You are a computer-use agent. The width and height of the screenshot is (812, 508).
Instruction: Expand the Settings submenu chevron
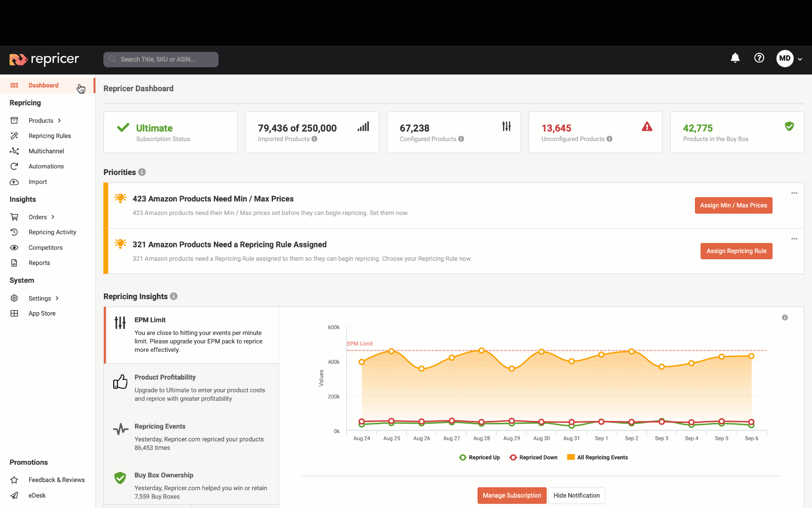tap(57, 298)
